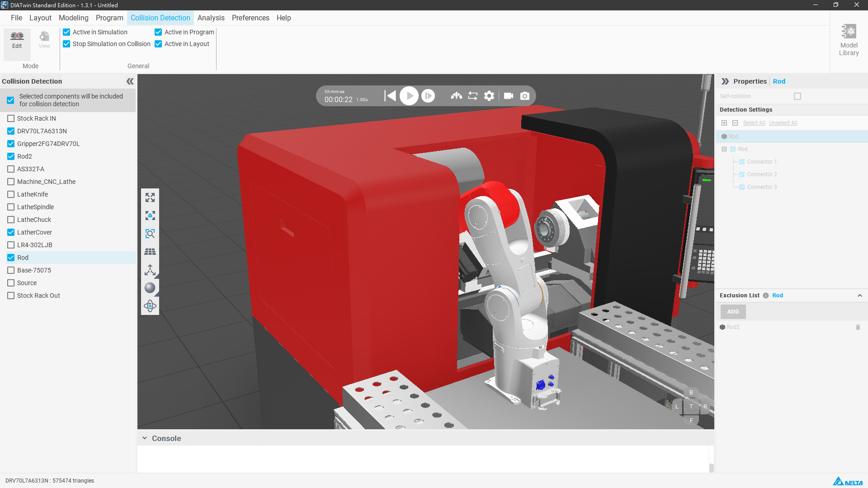Image resolution: width=868 pixels, height=488 pixels.
Task: Click the R face of view cube
Action: [705, 407]
